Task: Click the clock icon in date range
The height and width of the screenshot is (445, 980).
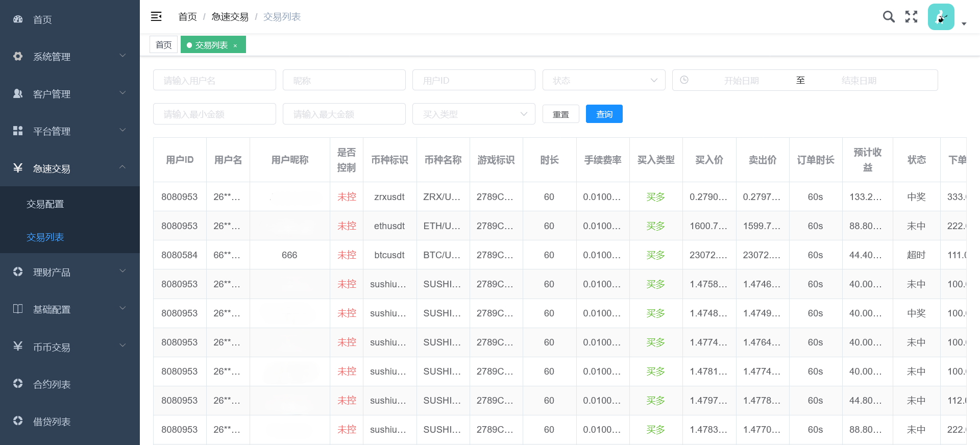Action: pos(684,80)
